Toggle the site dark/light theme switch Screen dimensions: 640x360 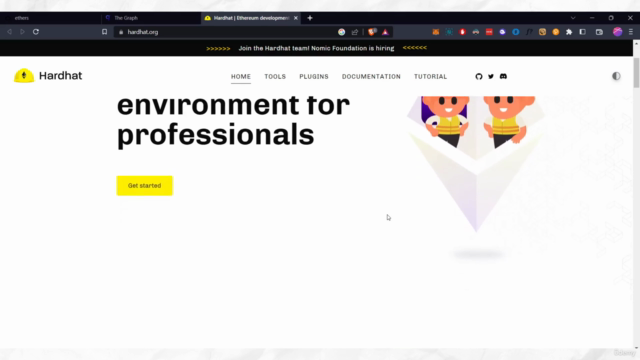tap(616, 76)
